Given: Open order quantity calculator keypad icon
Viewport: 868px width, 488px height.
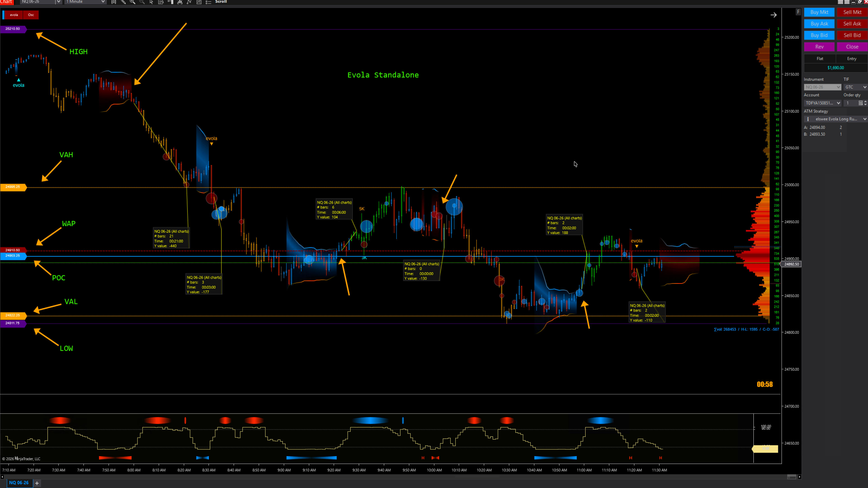Looking at the screenshot, I should [x=860, y=103].
